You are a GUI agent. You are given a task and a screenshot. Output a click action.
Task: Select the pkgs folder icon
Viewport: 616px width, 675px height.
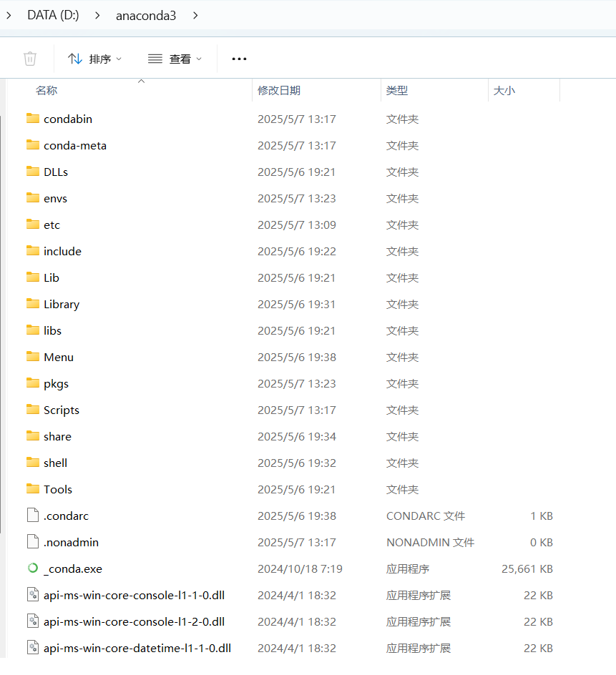pyautogui.click(x=33, y=383)
